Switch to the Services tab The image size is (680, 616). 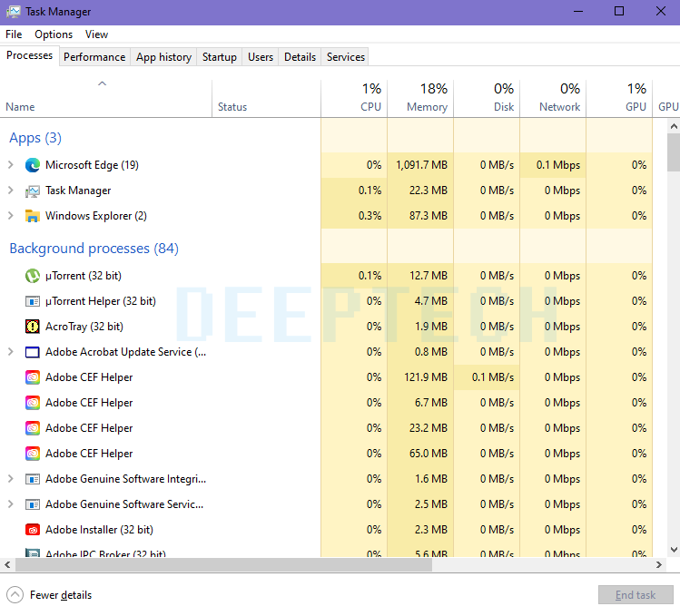[x=346, y=57]
